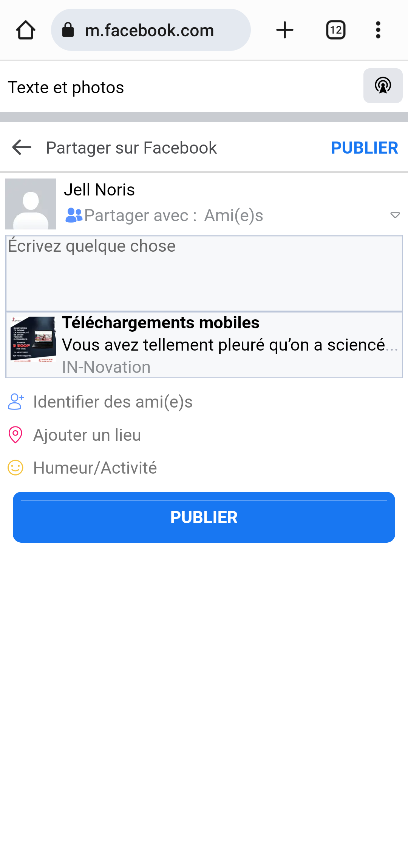
Task: Open the browser three-dot menu
Action: click(378, 30)
